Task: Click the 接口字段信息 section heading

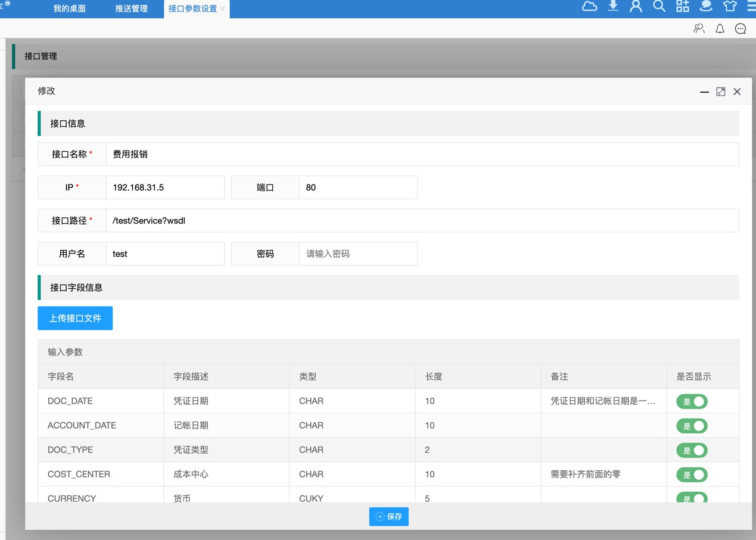Action: pyautogui.click(x=76, y=288)
